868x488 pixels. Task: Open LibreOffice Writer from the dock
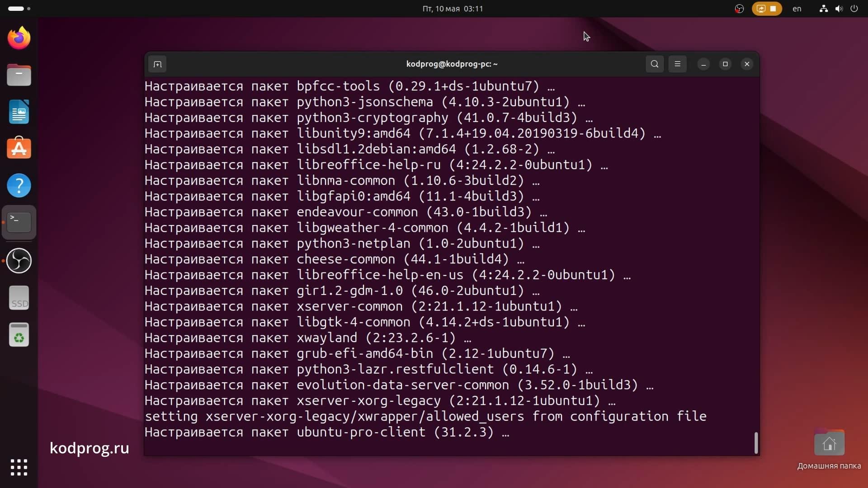click(x=19, y=112)
